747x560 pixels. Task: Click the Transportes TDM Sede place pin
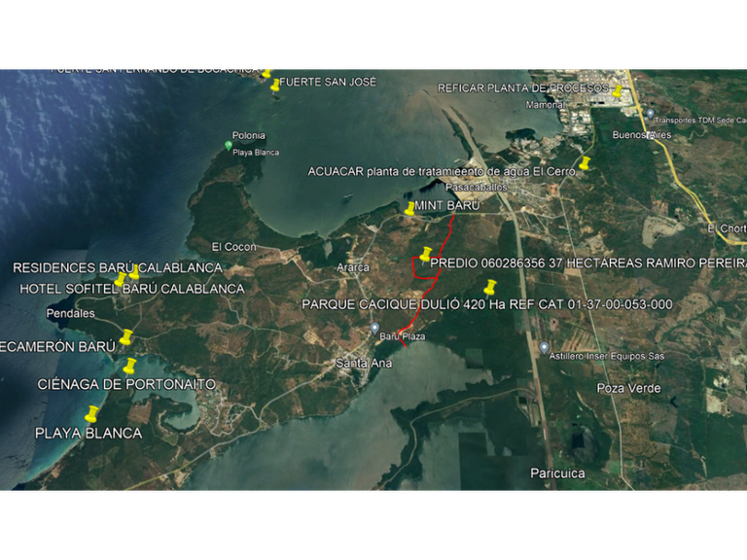(x=651, y=115)
